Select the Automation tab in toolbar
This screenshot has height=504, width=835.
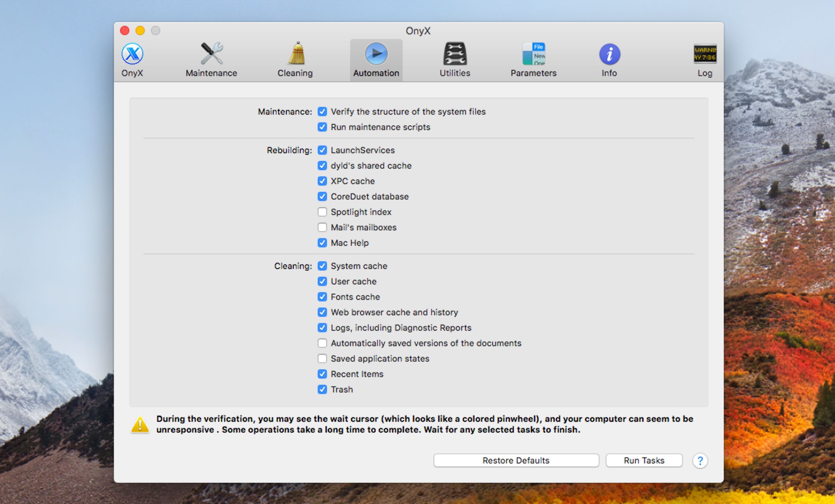click(375, 58)
